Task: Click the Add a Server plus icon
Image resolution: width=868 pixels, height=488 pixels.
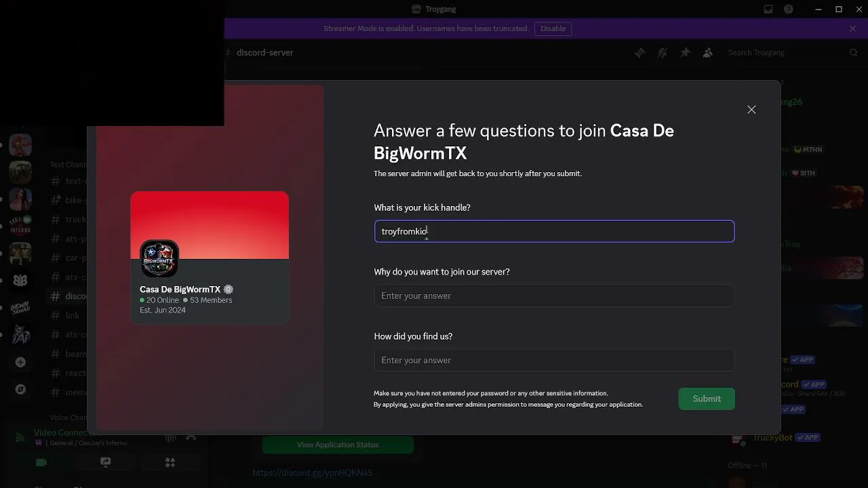Action: pyautogui.click(x=20, y=362)
